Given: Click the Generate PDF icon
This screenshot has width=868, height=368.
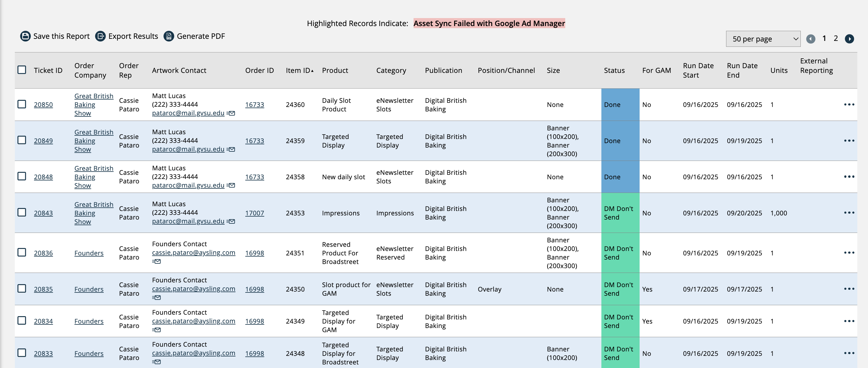Looking at the screenshot, I should click(169, 36).
